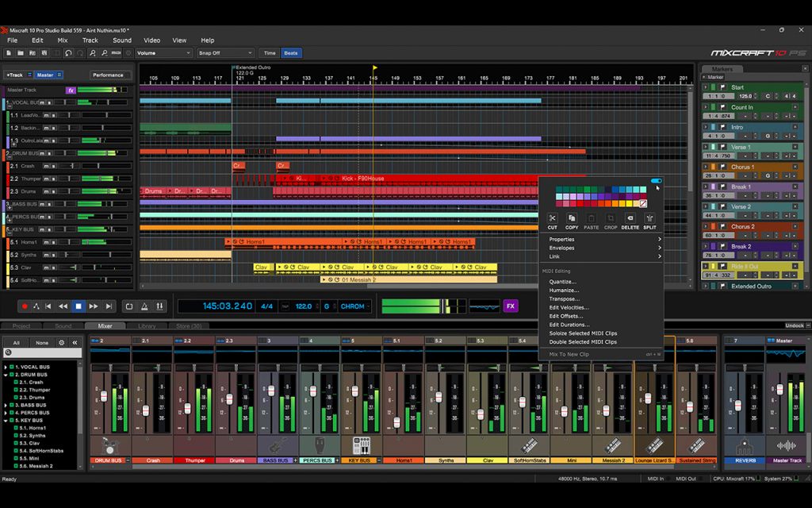Rewind using the transport rewind button
812x508 pixels.
pyautogui.click(x=63, y=306)
